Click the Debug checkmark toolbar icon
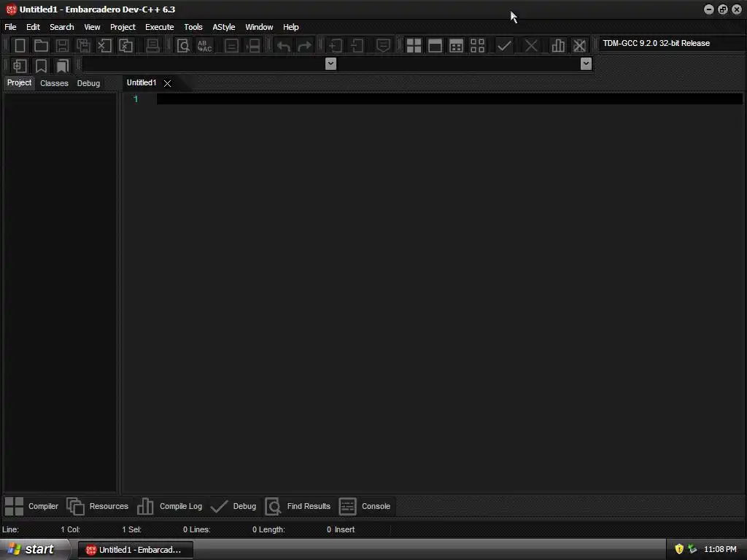747x560 pixels. (504, 46)
